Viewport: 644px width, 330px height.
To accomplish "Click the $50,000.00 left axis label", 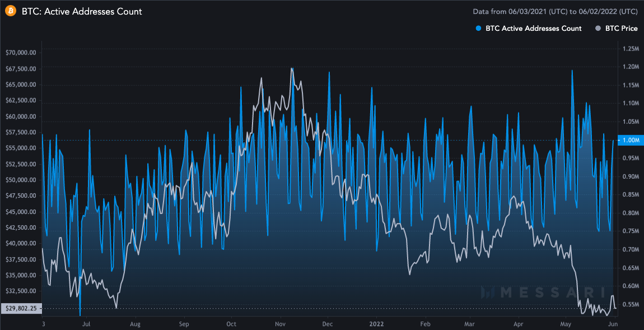I will tap(21, 180).
